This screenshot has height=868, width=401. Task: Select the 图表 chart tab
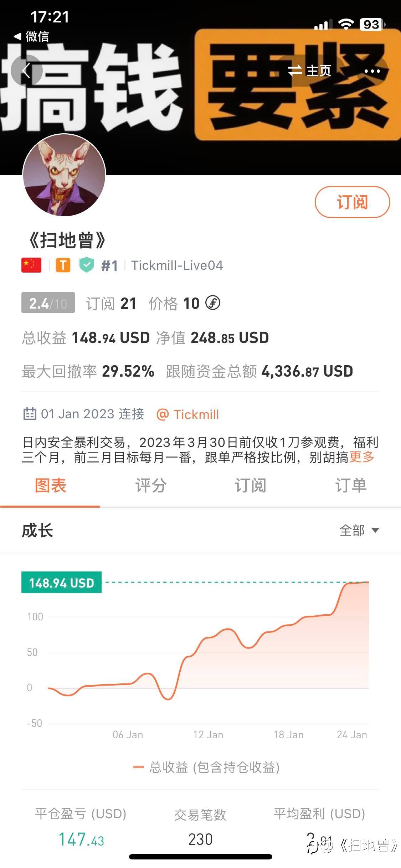[x=50, y=486]
